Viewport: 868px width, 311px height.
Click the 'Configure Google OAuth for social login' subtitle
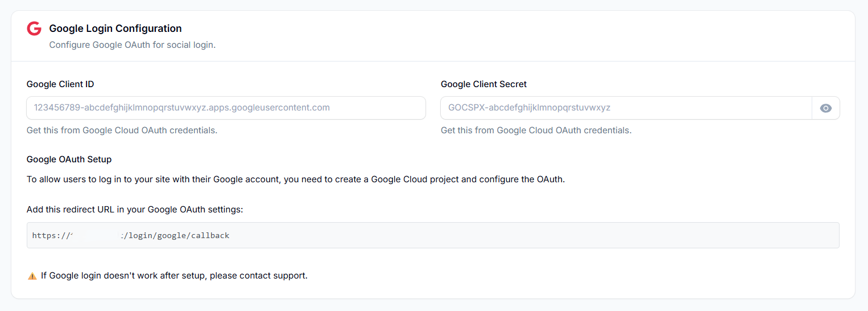click(133, 44)
